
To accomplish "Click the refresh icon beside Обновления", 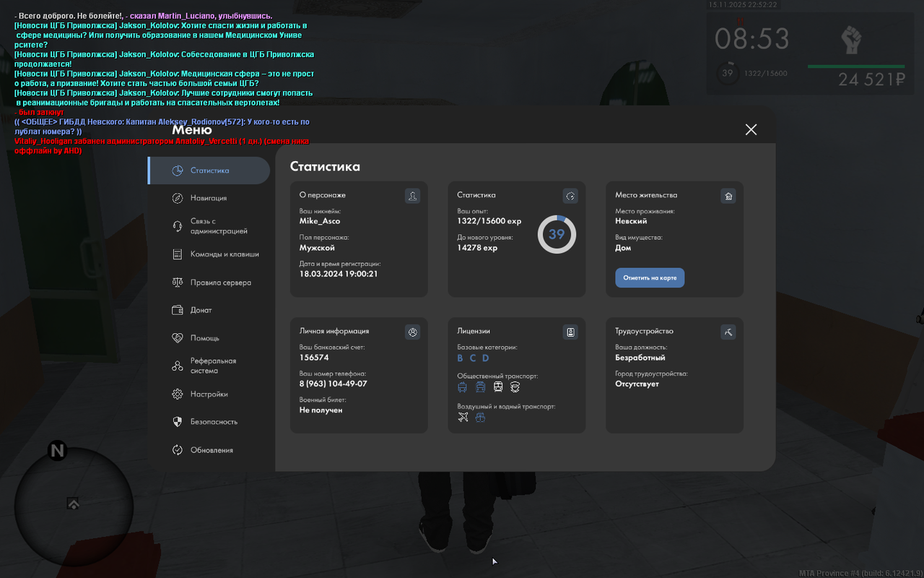I will [178, 450].
